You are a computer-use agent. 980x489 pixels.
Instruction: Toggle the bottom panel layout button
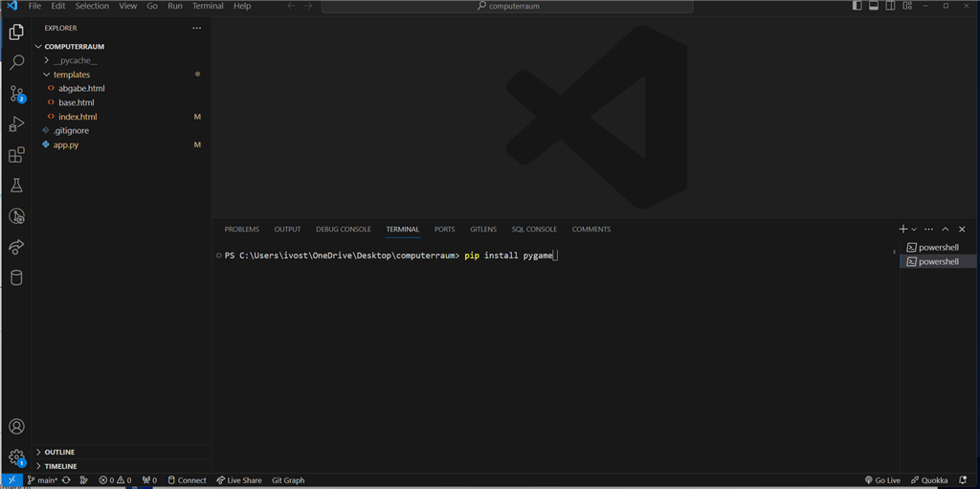click(x=874, y=6)
